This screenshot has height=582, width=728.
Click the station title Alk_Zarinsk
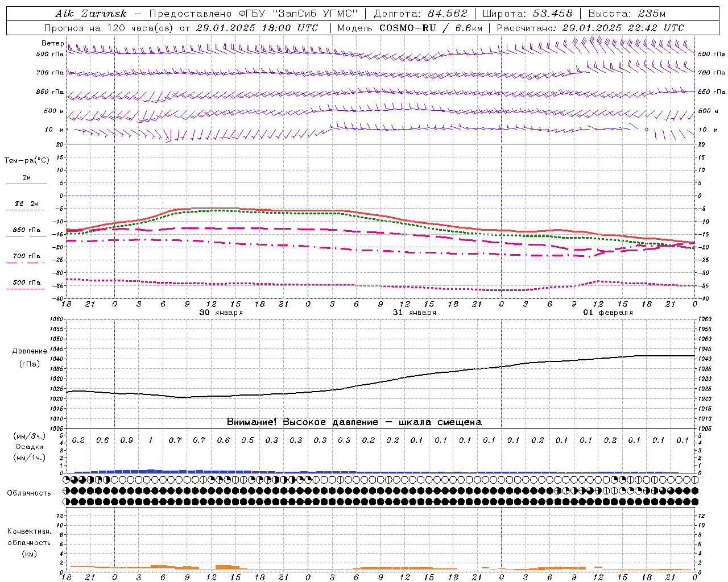click(91, 14)
